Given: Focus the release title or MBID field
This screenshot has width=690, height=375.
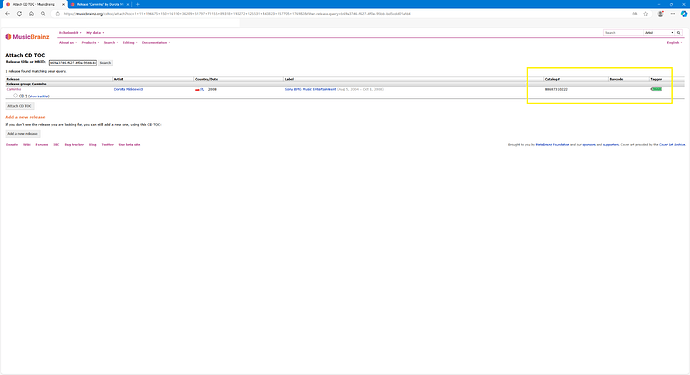Looking at the screenshot, I should point(73,63).
